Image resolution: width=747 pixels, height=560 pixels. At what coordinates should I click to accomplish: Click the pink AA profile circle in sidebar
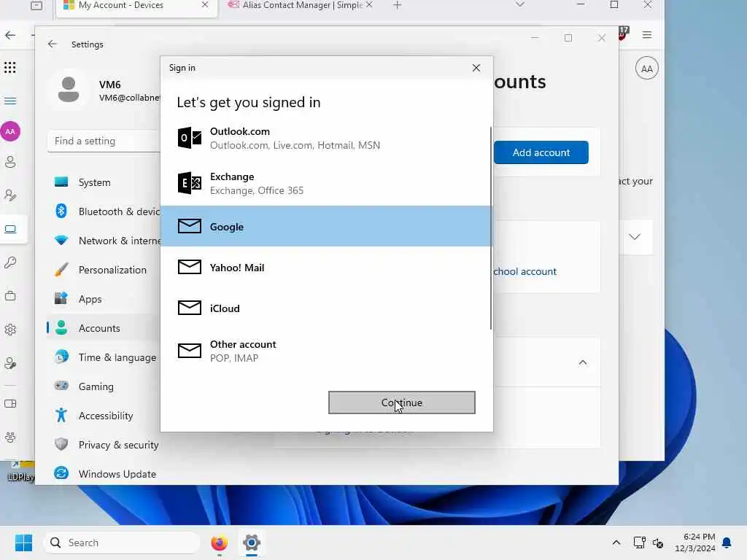point(10,131)
